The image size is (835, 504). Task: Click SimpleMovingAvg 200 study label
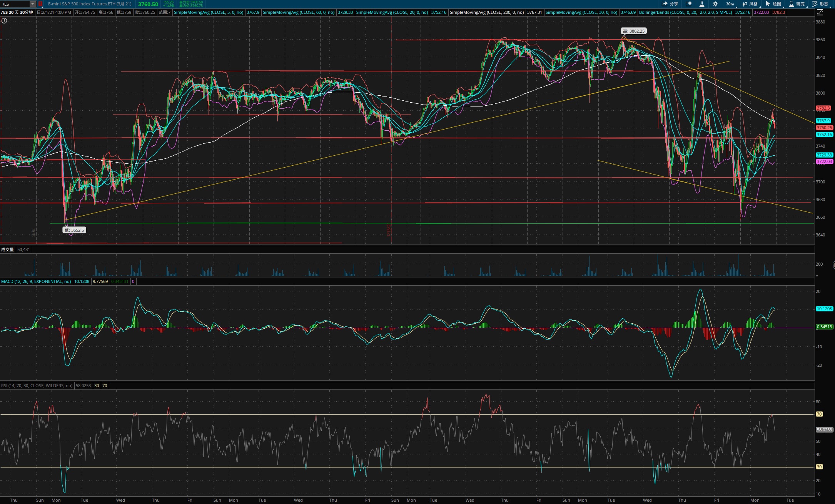pyautogui.click(x=486, y=12)
